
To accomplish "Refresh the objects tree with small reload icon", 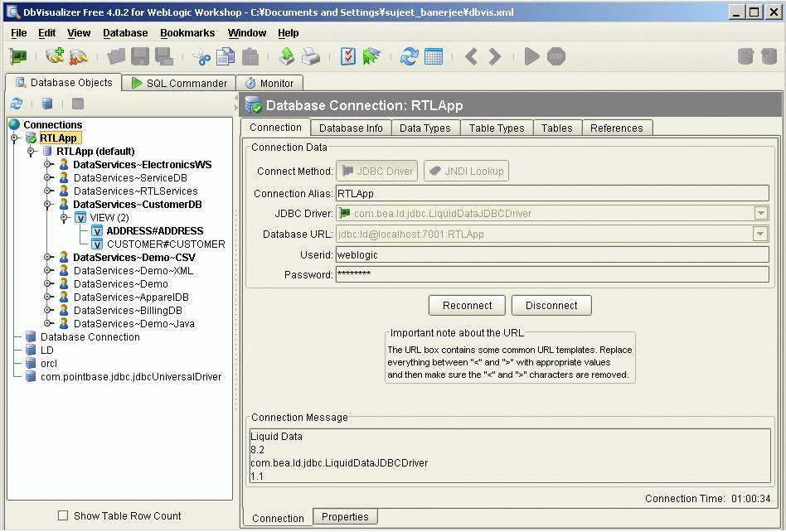I will coord(17,104).
